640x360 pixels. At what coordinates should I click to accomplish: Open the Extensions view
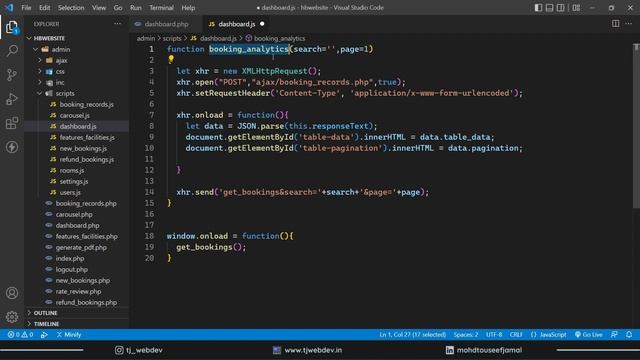tap(12, 123)
